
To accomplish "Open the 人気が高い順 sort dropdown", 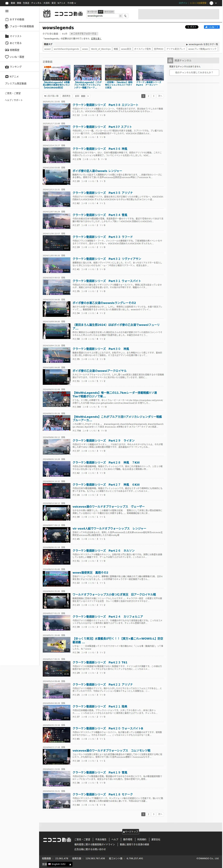I will 51,96.
